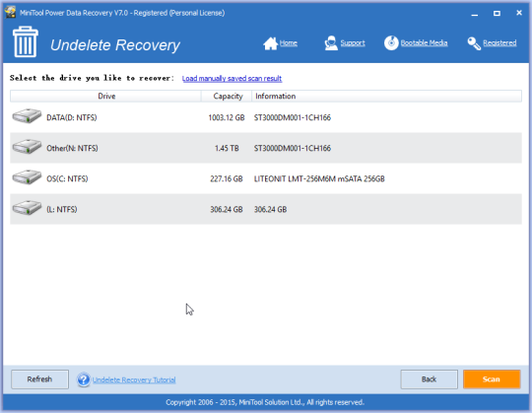Select the Other(N: NTFS) drive name
The height and width of the screenshot is (413, 532).
point(72,148)
